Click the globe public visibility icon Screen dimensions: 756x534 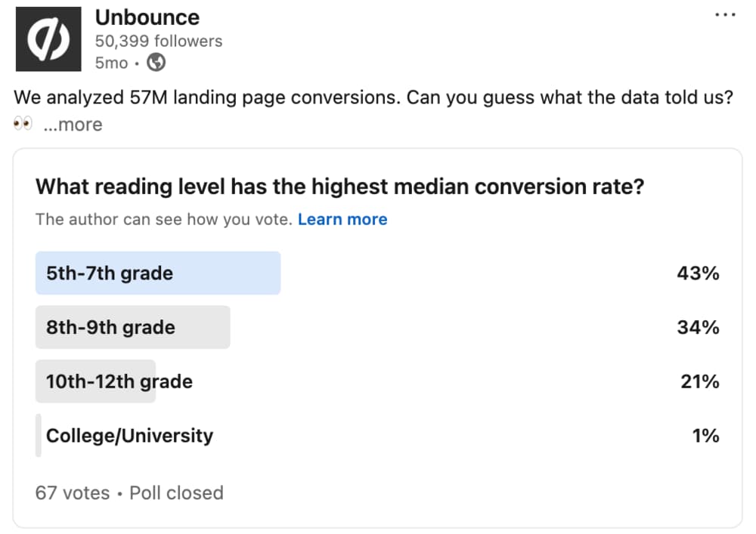tap(156, 63)
